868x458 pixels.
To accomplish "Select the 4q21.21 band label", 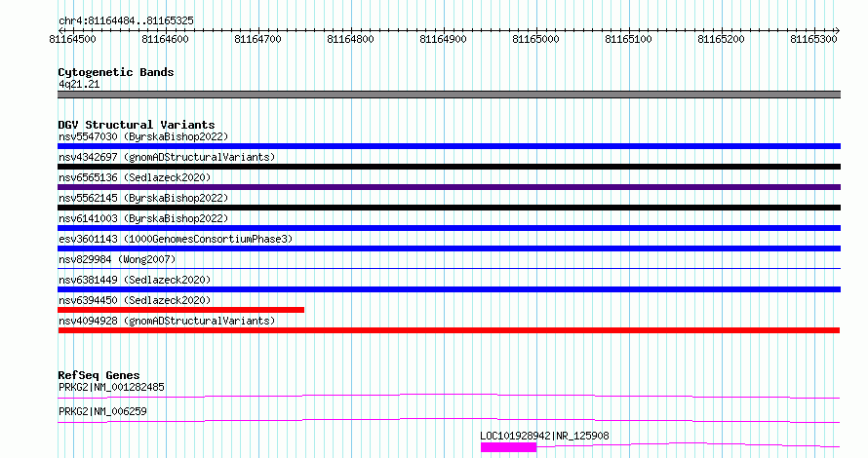I will coord(79,84).
